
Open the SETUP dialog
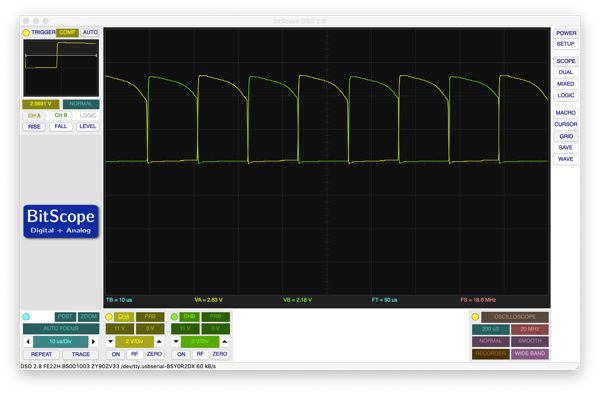coord(566,44)
